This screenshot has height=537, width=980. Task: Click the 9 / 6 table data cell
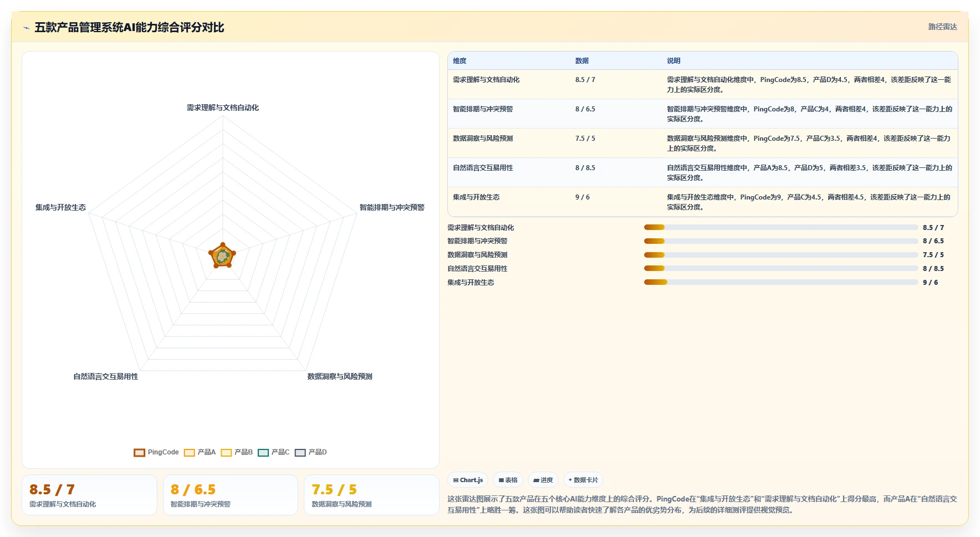click(x=583, y=197)
